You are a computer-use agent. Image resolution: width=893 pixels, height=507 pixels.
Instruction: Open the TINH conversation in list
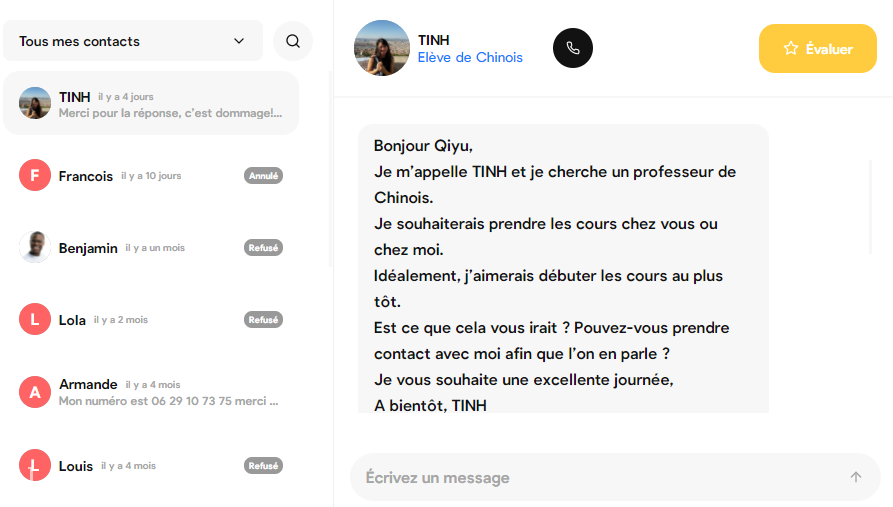click(x=151, y=103)
